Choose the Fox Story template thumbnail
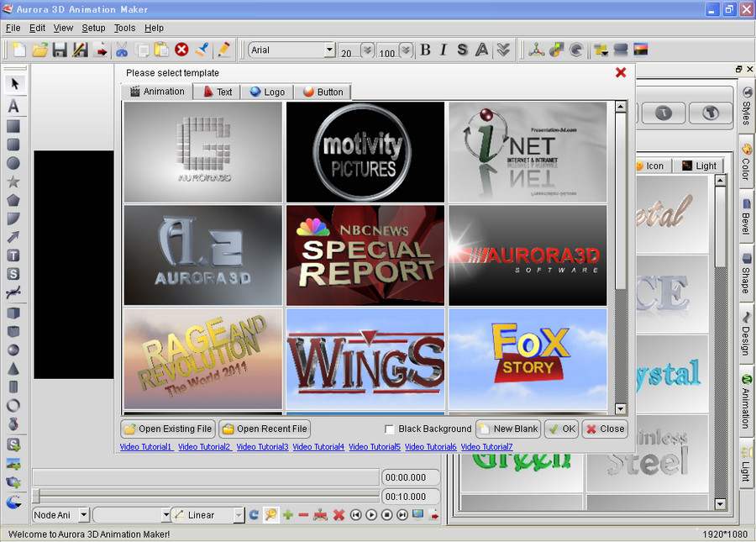This screenshot has width=756, height=542. pyautogui.click(x=528, y=359)
